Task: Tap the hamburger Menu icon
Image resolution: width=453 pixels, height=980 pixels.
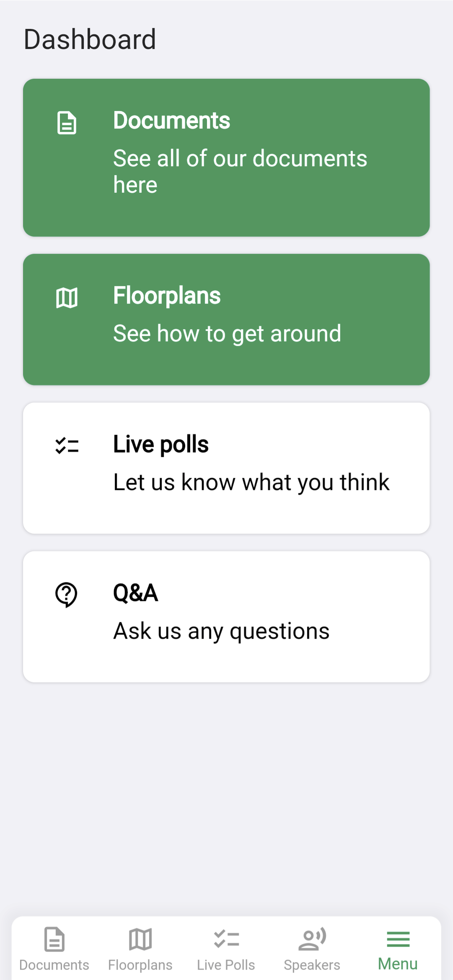Action: tap(398, 939)
